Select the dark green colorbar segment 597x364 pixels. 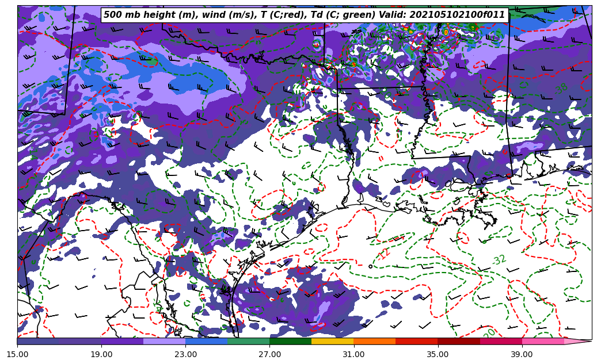coord(290,341)
